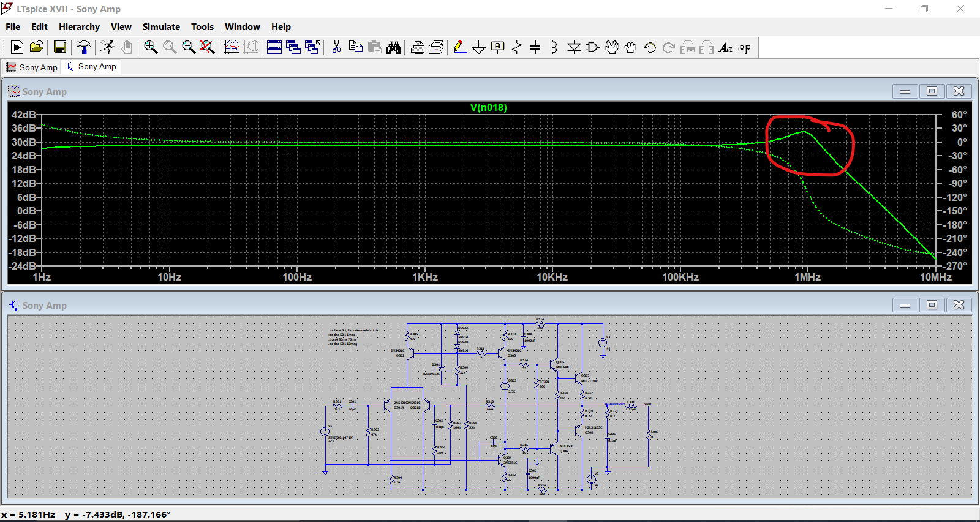
Task: Select the scissors cut tool
Action: click(336, 47)
